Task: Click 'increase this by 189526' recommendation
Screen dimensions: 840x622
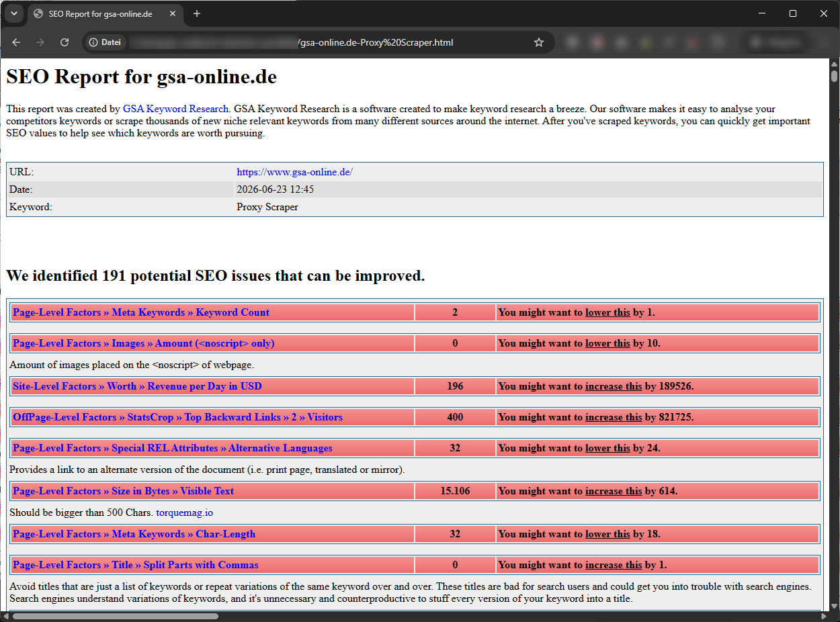Action: pos(596,386)
